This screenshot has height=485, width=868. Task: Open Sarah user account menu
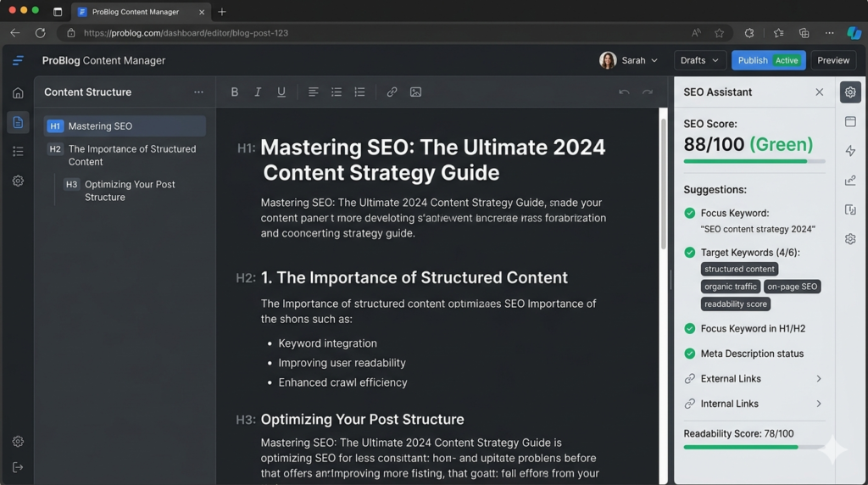pos(628,60)
